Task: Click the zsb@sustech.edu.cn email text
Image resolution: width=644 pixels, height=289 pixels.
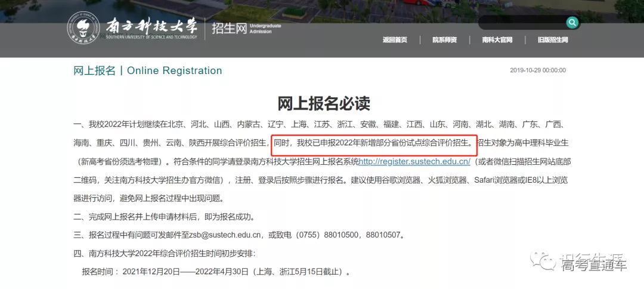Action: click(x=225, y=235)
